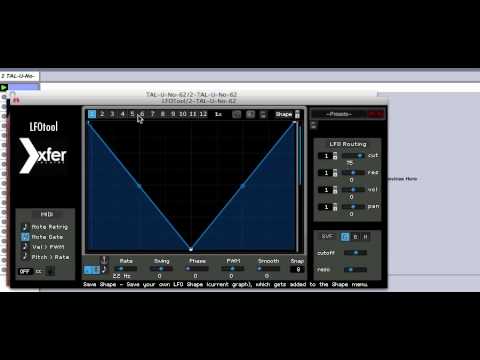Close the LFOtool plugin window
The width and height of the screenshot is (480, 360).
pos(16,100)
